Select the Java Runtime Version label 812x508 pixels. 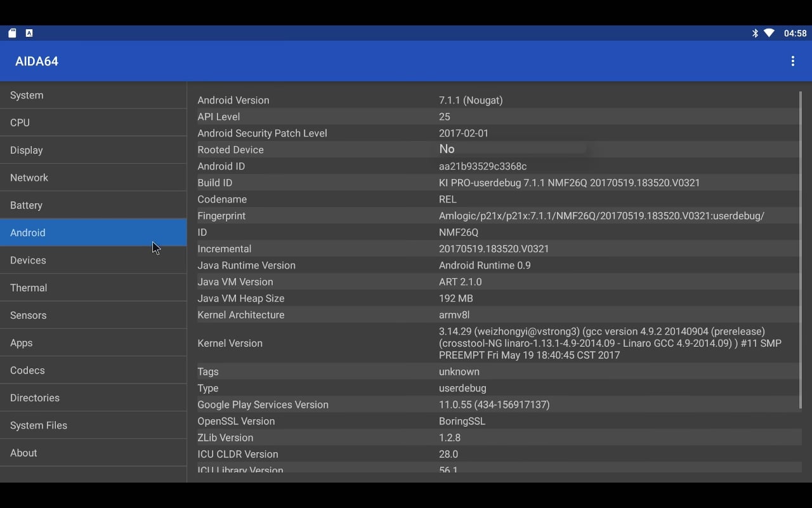247,265
